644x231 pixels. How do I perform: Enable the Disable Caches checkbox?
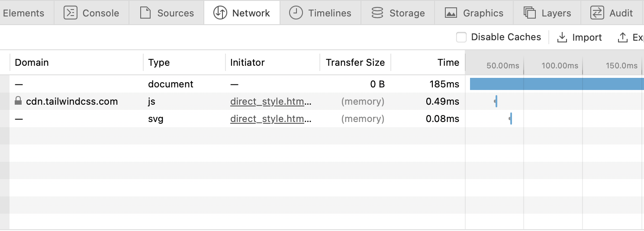(461, 37)
